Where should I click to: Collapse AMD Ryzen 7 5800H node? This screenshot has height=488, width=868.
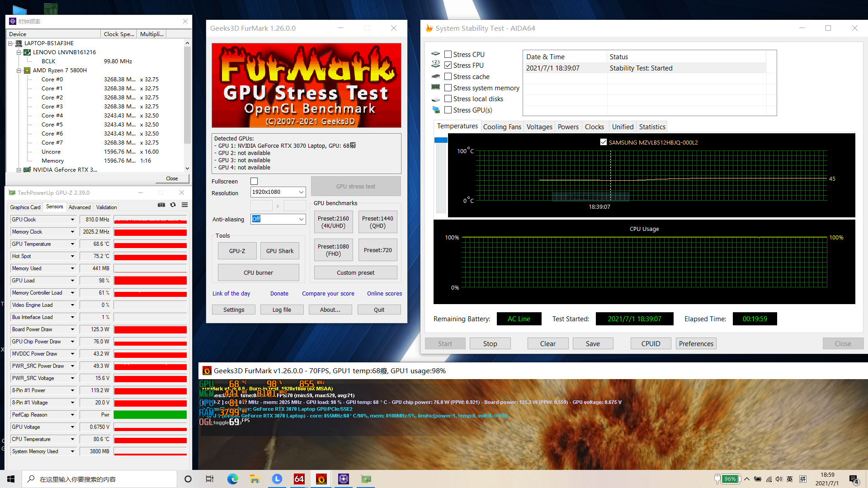pos(19,70)
